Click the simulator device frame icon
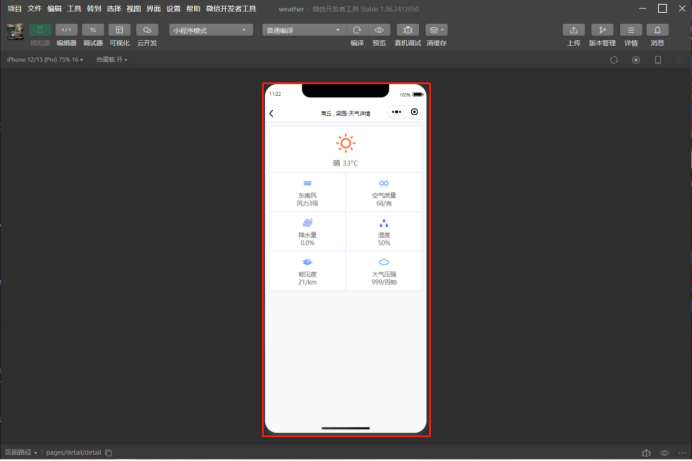 pos(658,60)
